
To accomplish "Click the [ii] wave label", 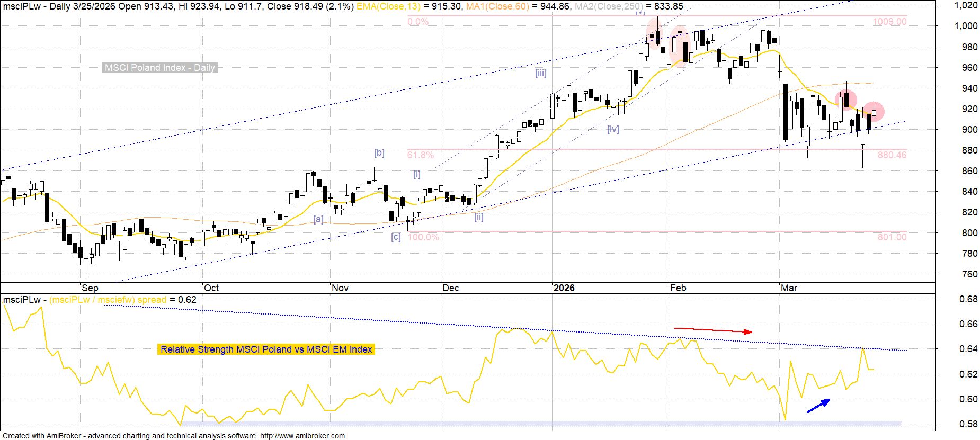I will pyautogui.click(x=478, y=217).
